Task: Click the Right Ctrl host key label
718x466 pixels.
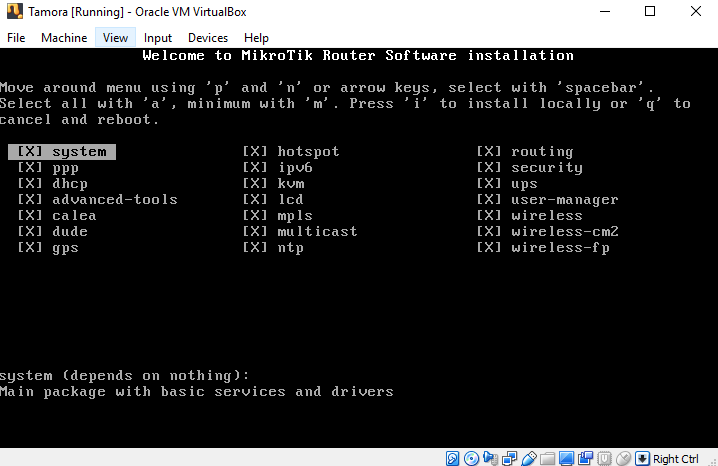Action: tap(676, 459)
